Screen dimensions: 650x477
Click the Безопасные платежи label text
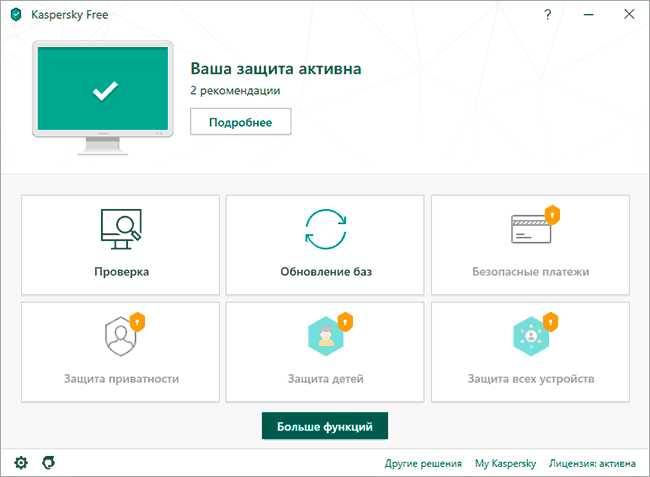pyautogui.click(x=531, y=272)
